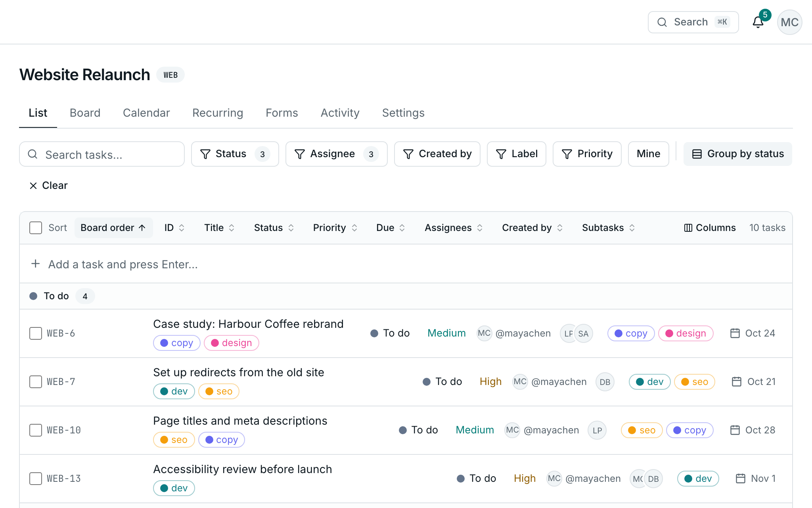812x508 pixels.
Task: Open the Settings tab
Action: pos(403,113)
